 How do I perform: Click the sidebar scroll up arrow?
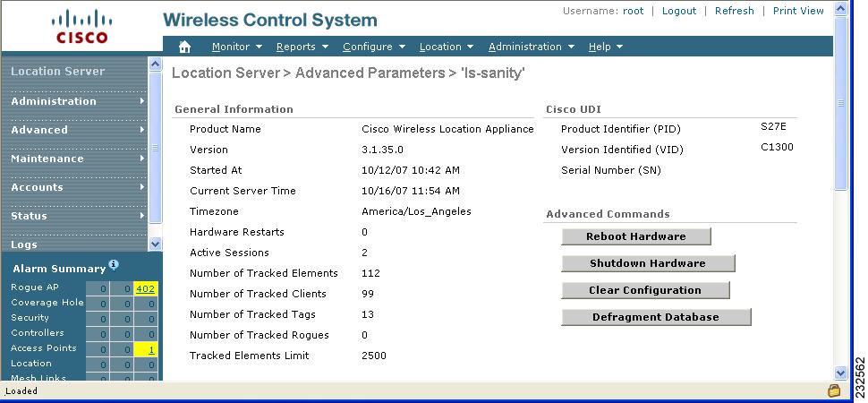pyautogui.click(x=156, y=64)
